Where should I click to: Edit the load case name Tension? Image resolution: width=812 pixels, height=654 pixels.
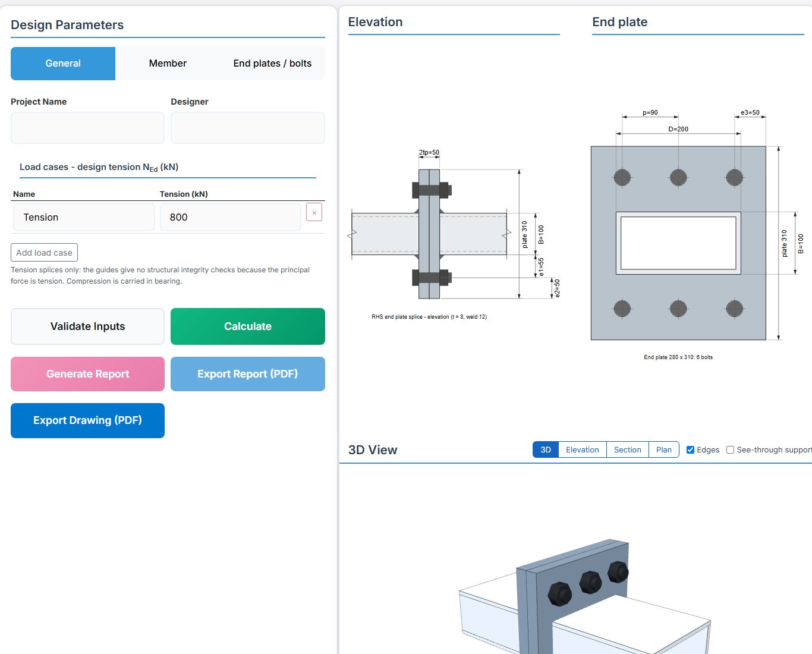point(84,217)
